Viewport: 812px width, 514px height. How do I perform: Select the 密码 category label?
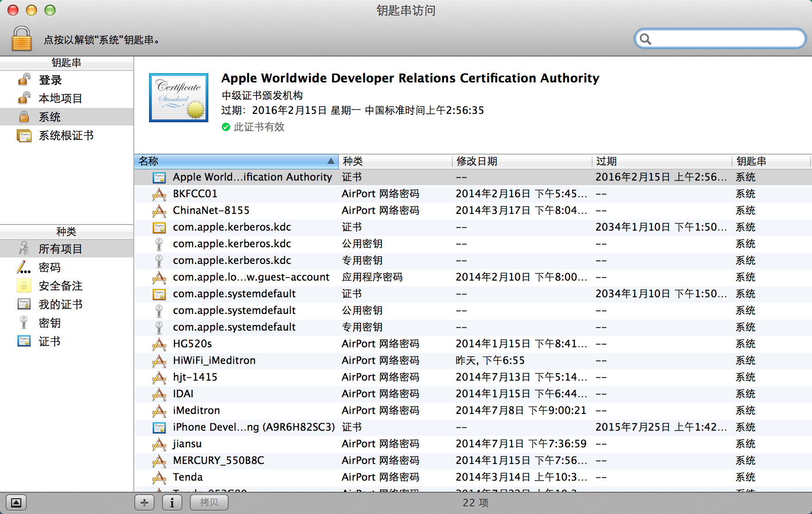coord(50,268)
